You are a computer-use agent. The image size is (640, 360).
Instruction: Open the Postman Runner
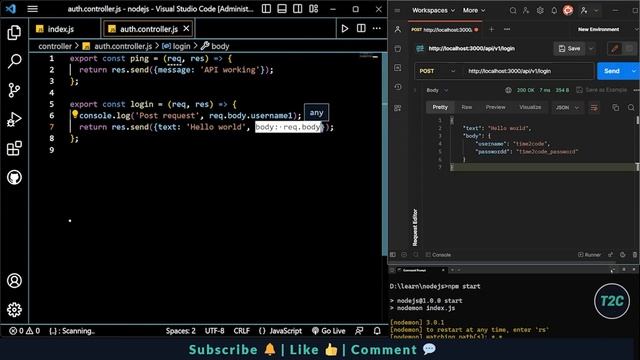589,255
